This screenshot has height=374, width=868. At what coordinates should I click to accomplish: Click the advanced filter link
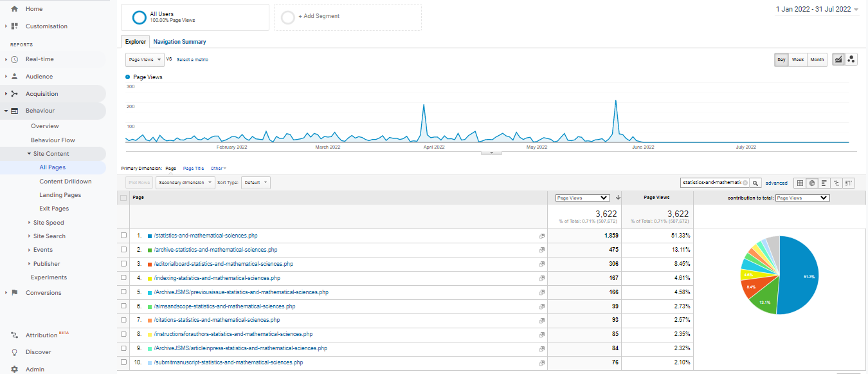click(776, 183)
